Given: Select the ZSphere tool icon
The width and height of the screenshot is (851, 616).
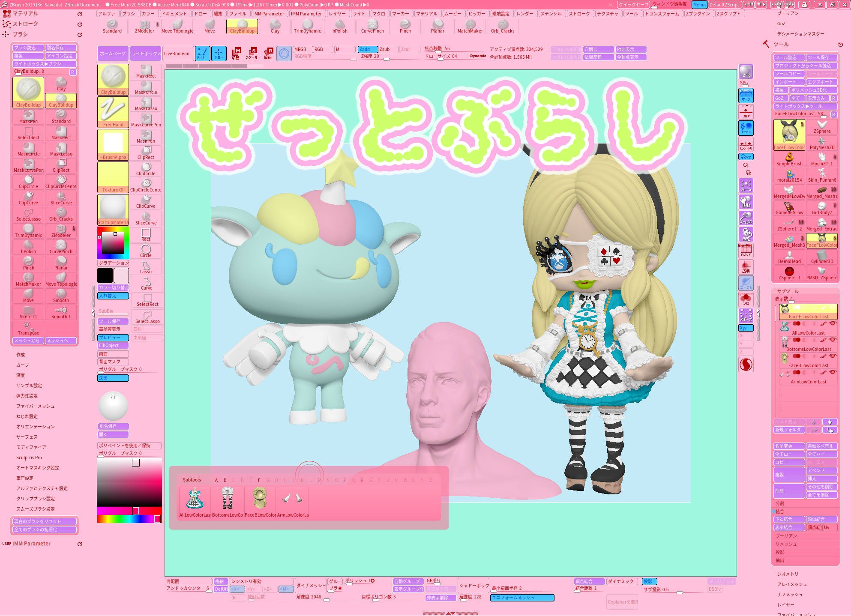Looking at the screenshot, I should (821, 127).
